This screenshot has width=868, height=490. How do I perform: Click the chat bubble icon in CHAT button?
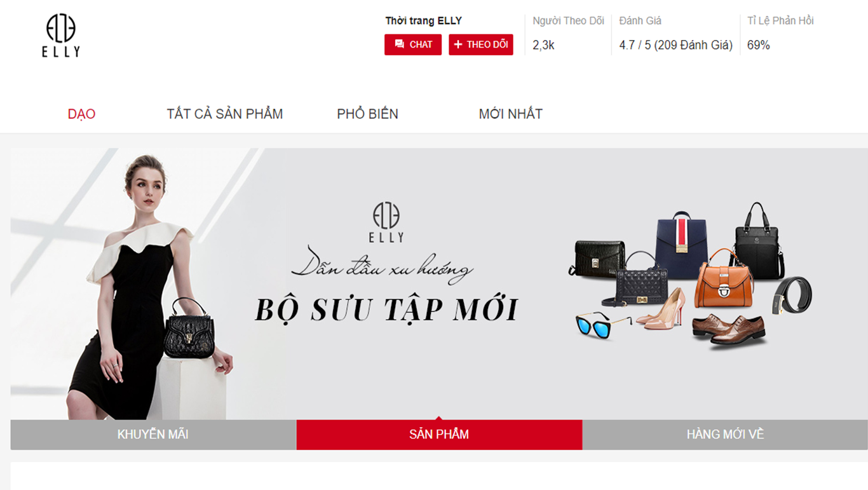point(399,44)
